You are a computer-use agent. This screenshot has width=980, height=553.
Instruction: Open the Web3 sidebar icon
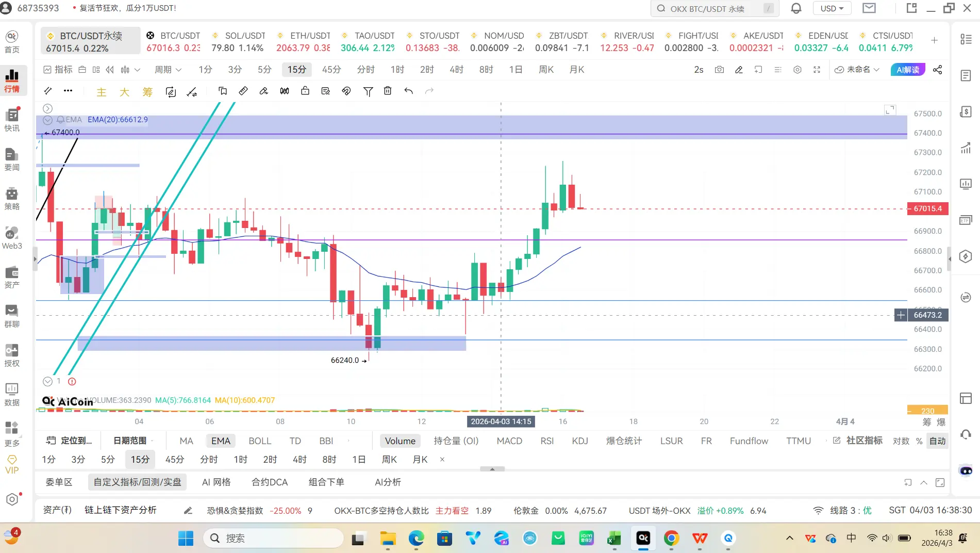pos(12,237)
